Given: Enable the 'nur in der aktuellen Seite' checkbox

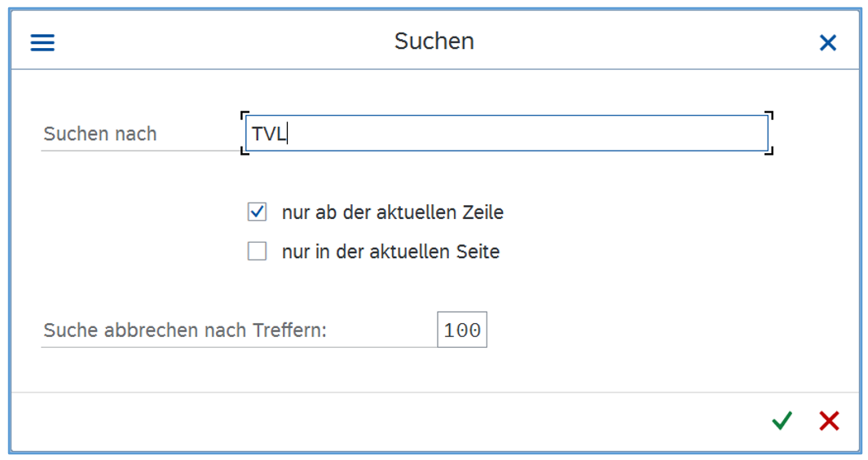Looking at the screenshot, I should coord(258,252).
